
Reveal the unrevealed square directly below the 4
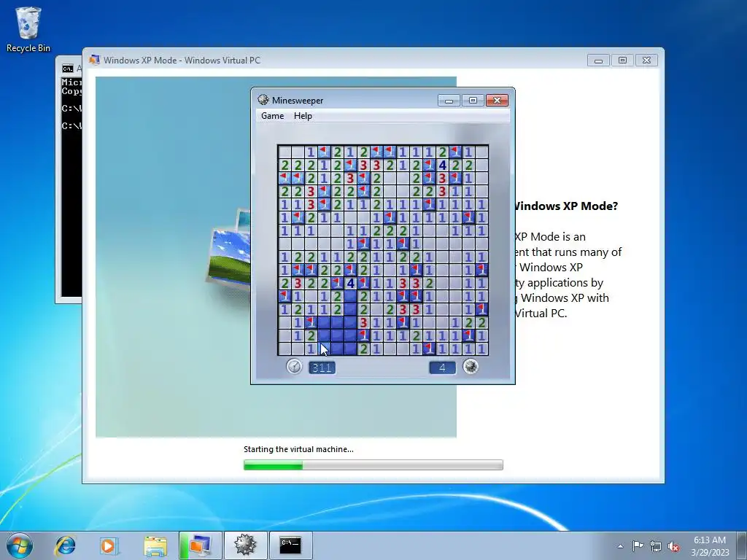pyautogui.click(x=351, y=297)
